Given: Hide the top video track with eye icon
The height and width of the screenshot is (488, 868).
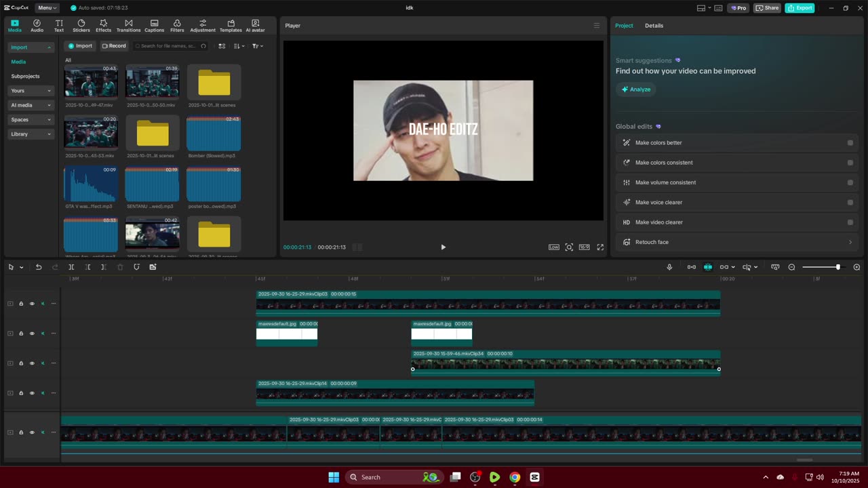Looking at the screenshot, I should tap(32, 304).
